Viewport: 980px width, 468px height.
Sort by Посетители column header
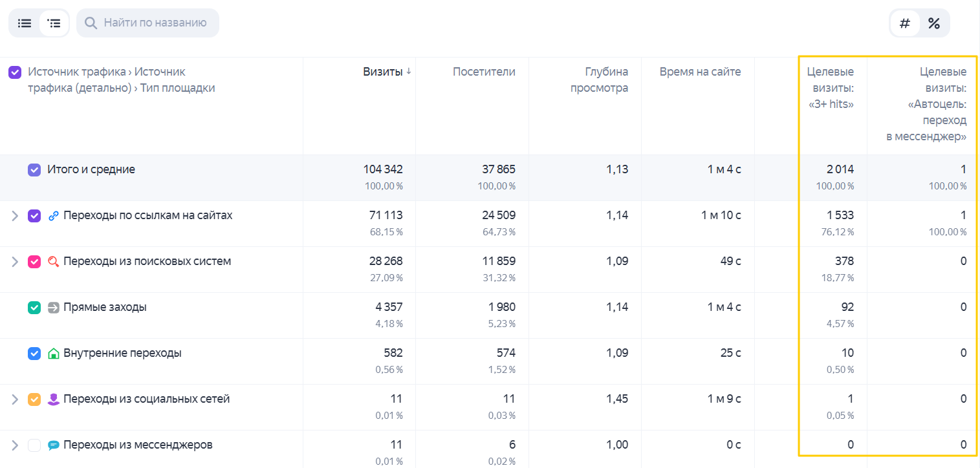pos(484,72)
